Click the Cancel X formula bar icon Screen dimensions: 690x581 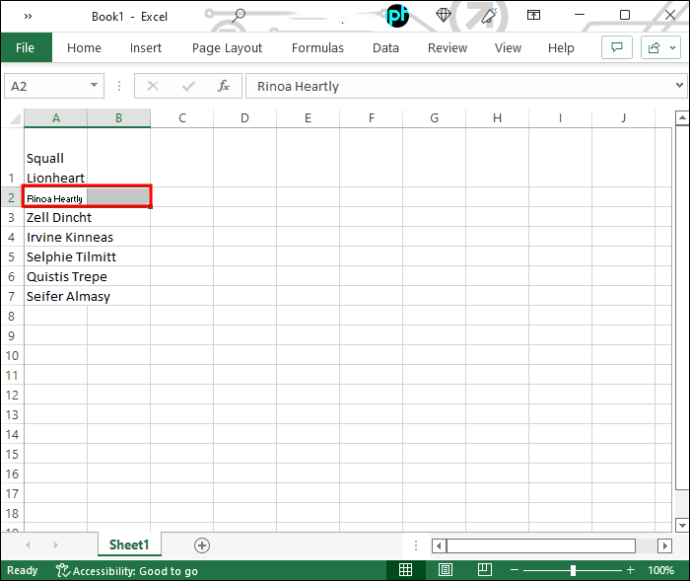(x=153, y=86)
